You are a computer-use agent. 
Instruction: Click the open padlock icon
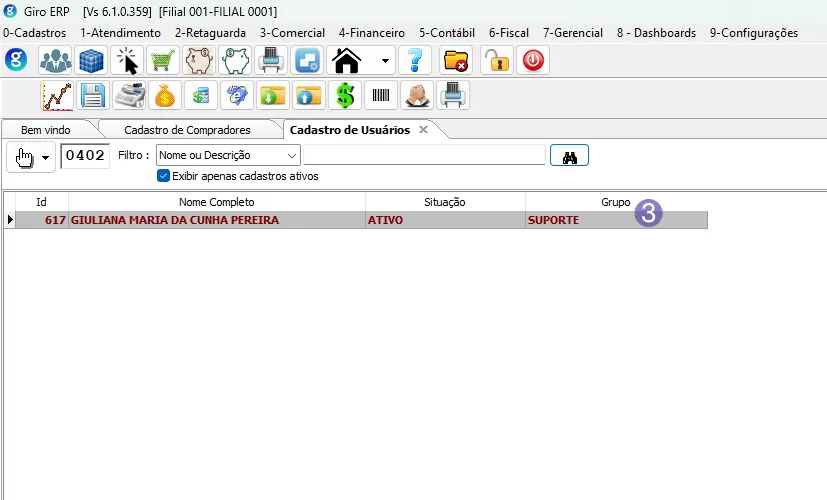click(x=496, y=61)
